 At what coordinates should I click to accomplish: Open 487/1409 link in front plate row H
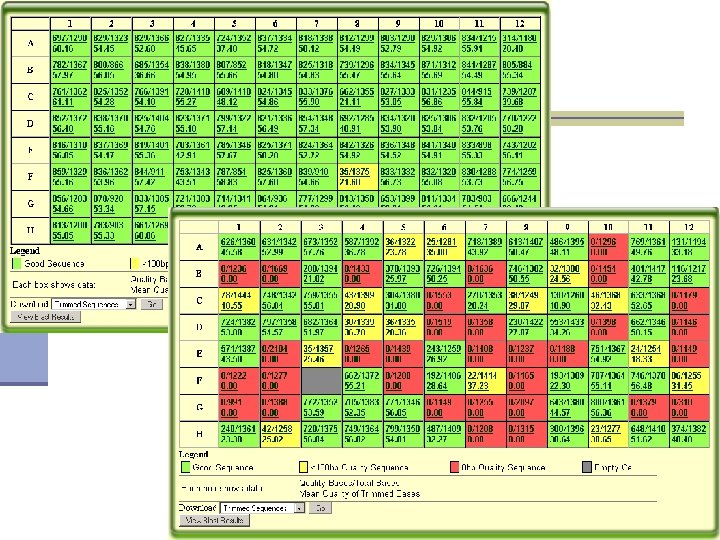(x=444, y=429)
